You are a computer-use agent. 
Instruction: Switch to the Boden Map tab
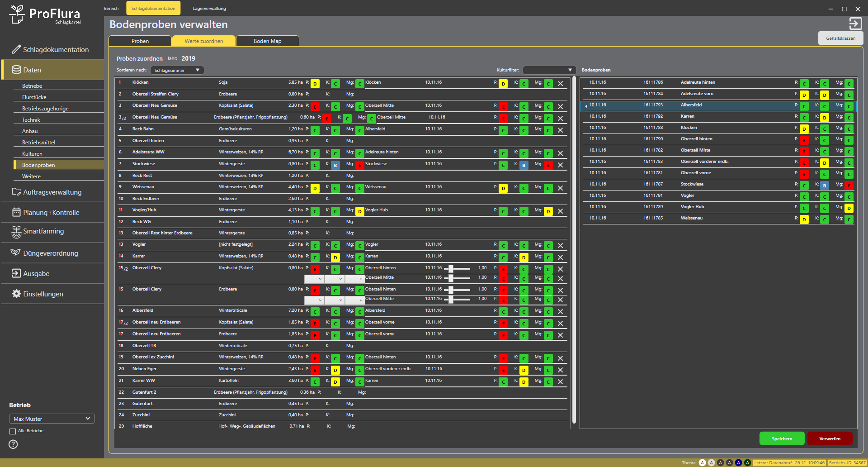click(x=267, y=41)
